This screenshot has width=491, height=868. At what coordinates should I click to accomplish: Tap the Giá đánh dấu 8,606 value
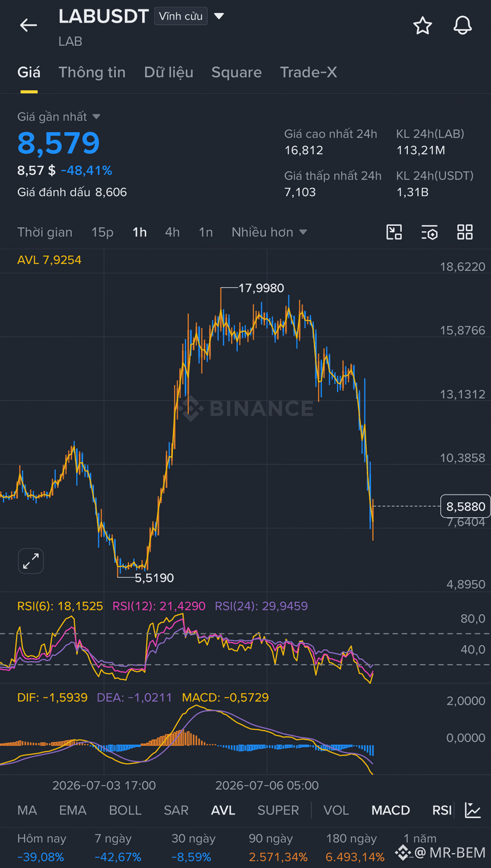click(111, 192)
